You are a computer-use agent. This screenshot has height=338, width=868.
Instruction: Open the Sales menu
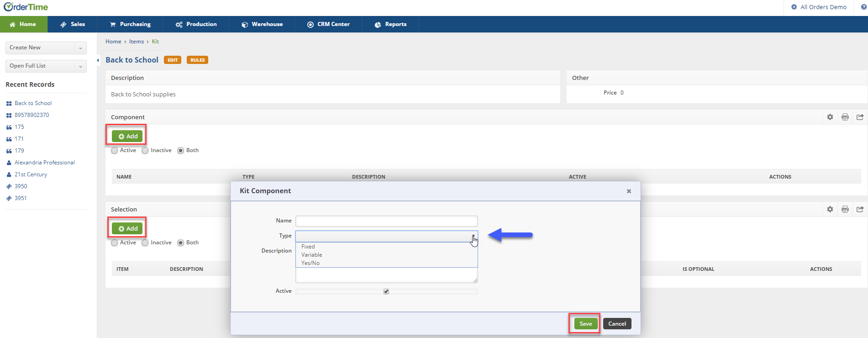(72, 24)
